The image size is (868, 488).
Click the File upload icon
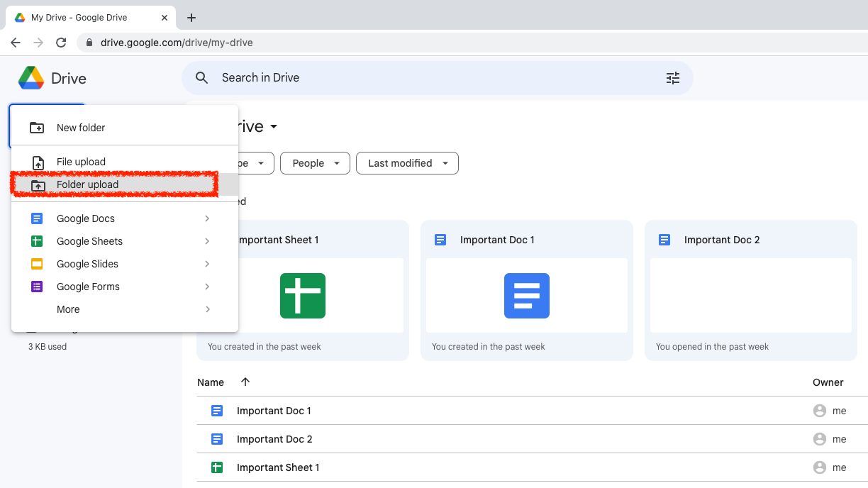39,162
